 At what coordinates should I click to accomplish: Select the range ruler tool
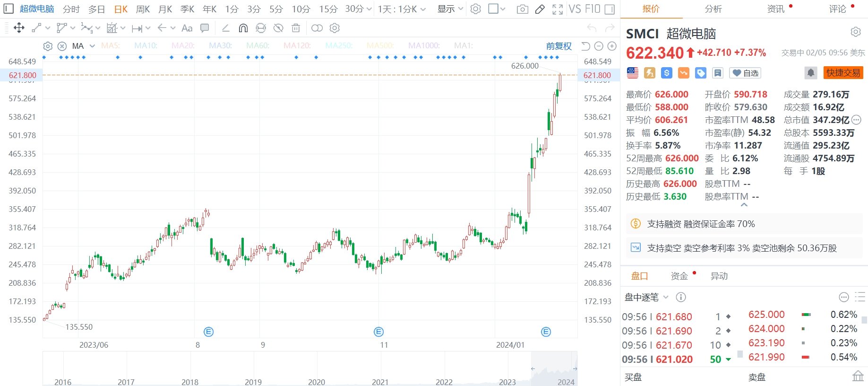coord(137,28)
